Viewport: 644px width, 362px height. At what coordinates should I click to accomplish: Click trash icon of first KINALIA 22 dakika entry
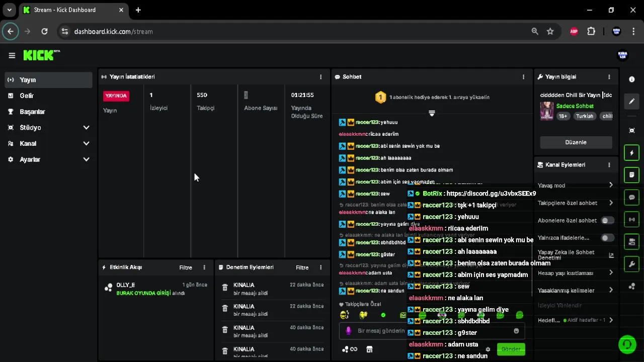click(x=225, y=288)
